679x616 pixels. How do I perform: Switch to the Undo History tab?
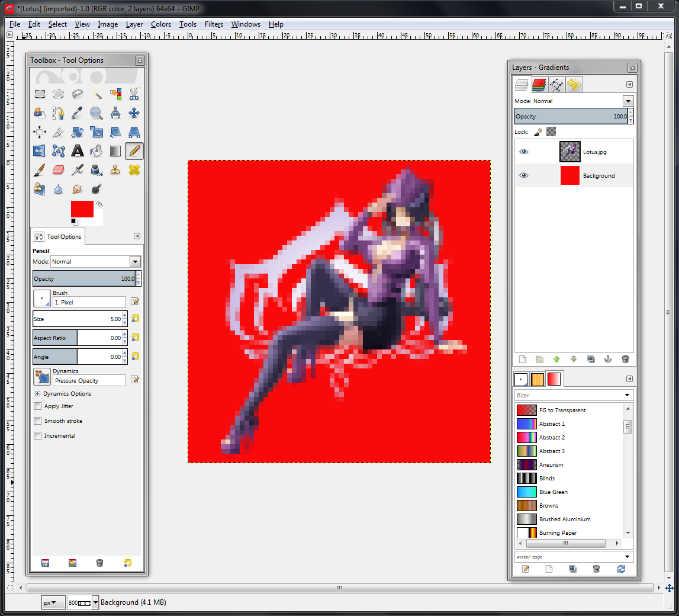[x=574, y=85]
